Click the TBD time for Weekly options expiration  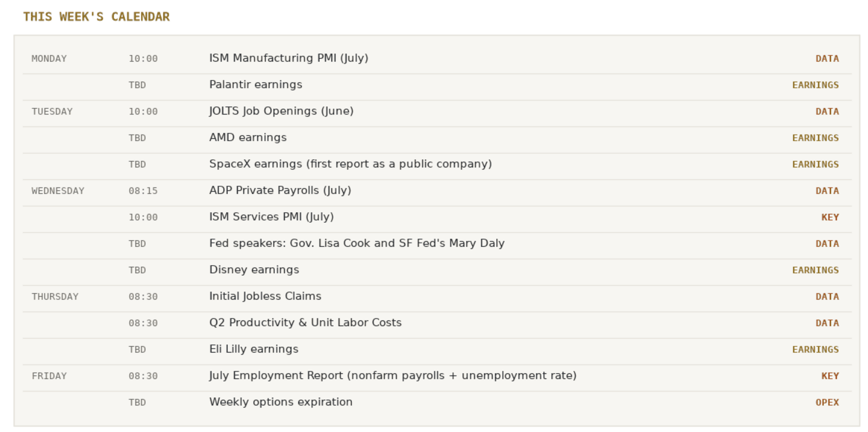(x=137, y=403)
